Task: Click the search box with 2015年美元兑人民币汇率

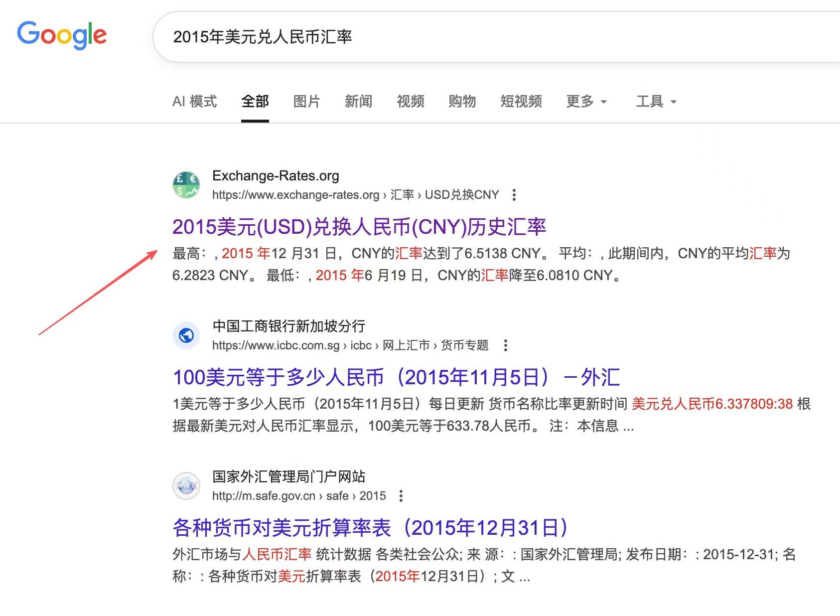Action: pyautogui.click(x=496, y=37)
